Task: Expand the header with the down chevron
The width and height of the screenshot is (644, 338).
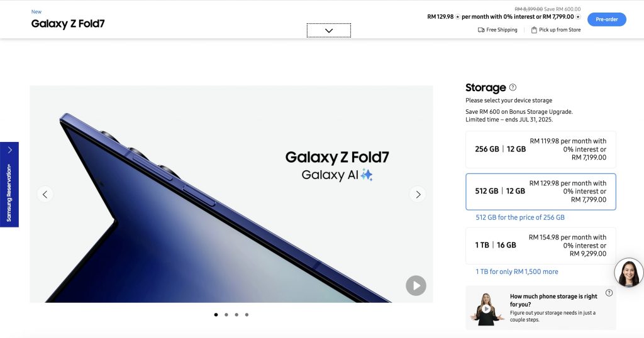Action: click(x=328, y=30)
